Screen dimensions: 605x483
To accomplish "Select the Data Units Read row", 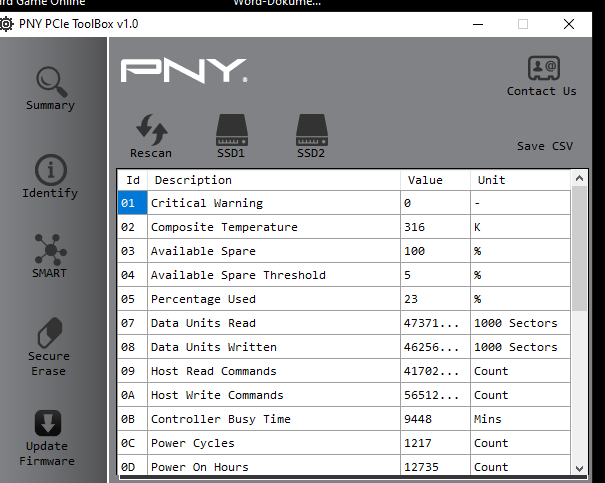I will [x=344, y=323].
